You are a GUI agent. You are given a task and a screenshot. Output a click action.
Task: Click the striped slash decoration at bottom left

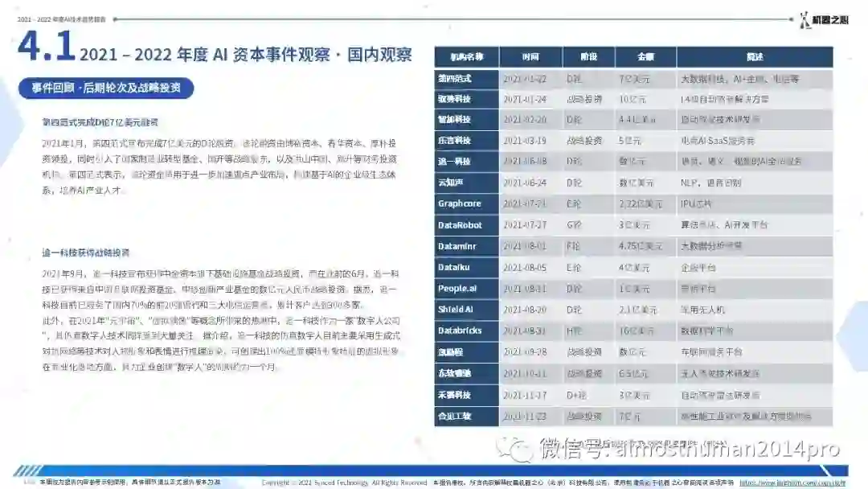tap(27, 471)
